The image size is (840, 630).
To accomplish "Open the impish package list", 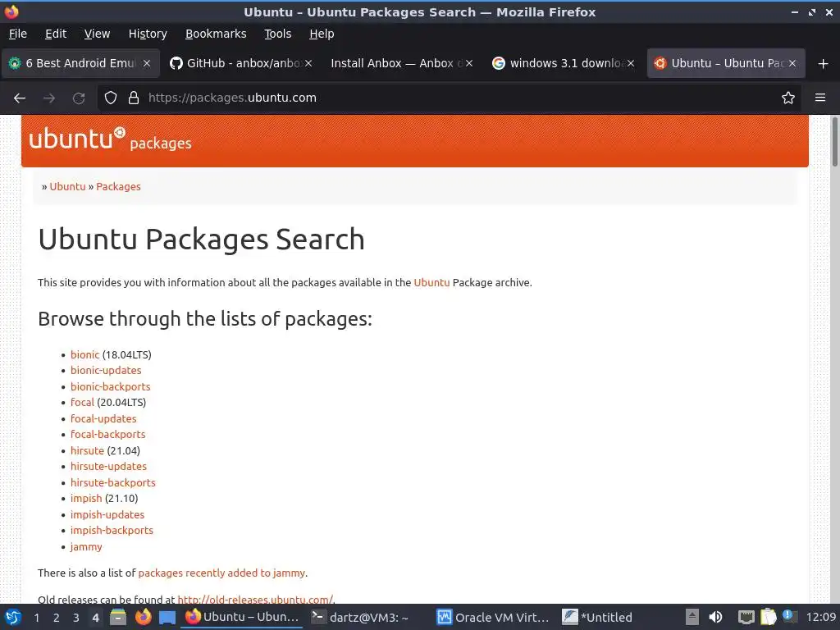I will coord(85,499).
